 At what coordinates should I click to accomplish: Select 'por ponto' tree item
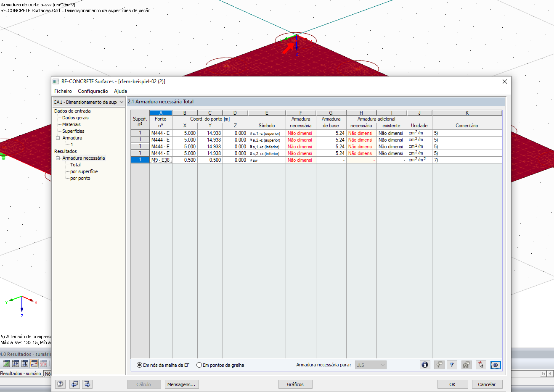click(80, 178)
